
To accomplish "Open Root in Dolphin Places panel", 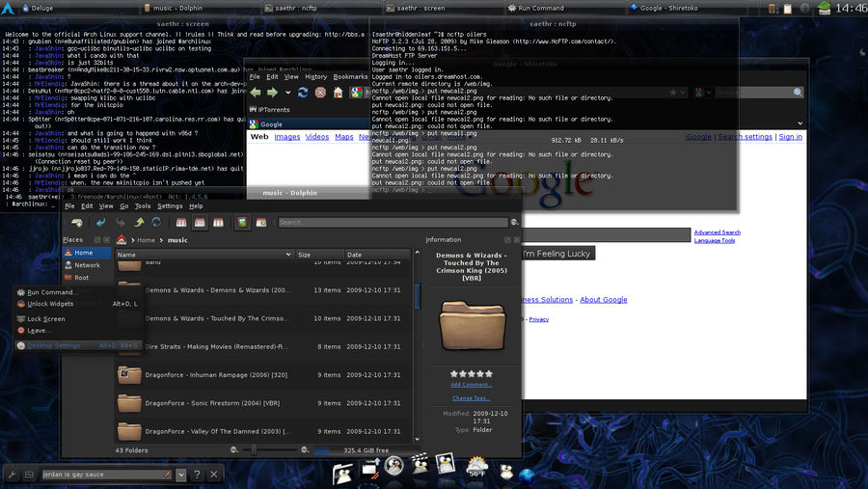I will coord(77,278).
